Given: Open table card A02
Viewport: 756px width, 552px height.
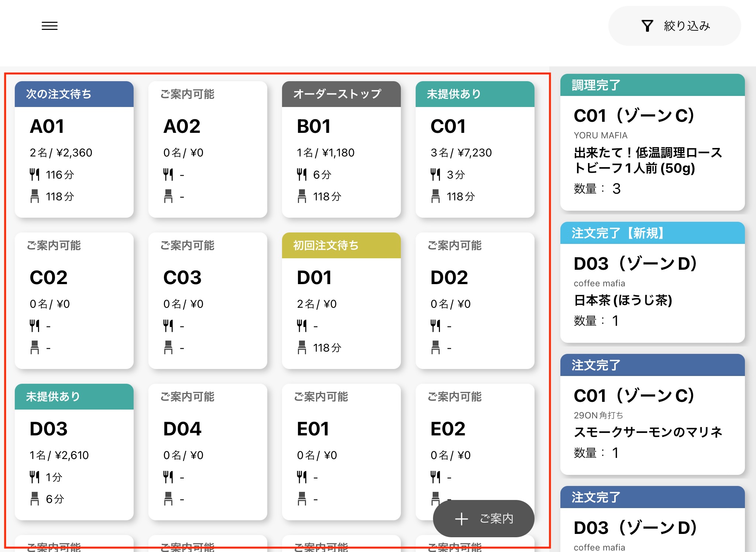Looking at the screenshot, I should click(208, 149).
